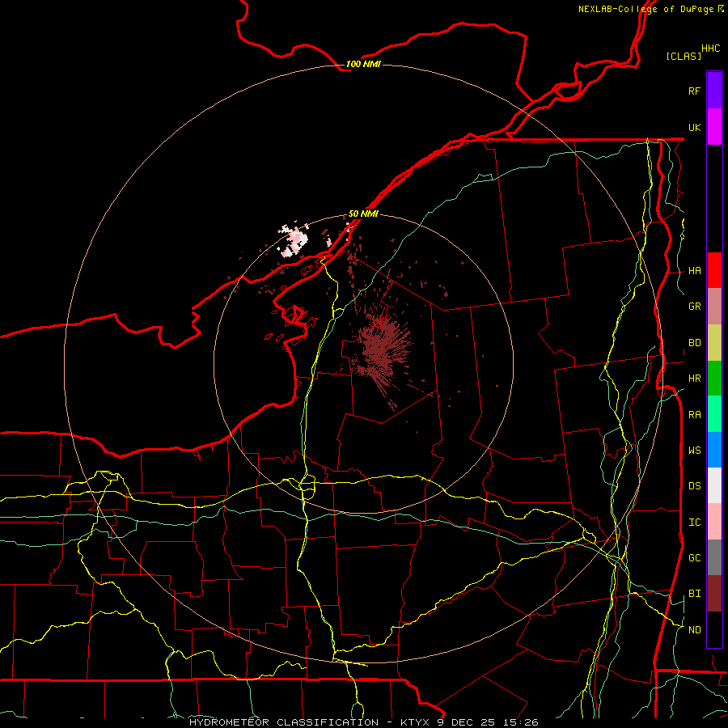
Task: Click the WS legend label
Action: tap(694, 450)
